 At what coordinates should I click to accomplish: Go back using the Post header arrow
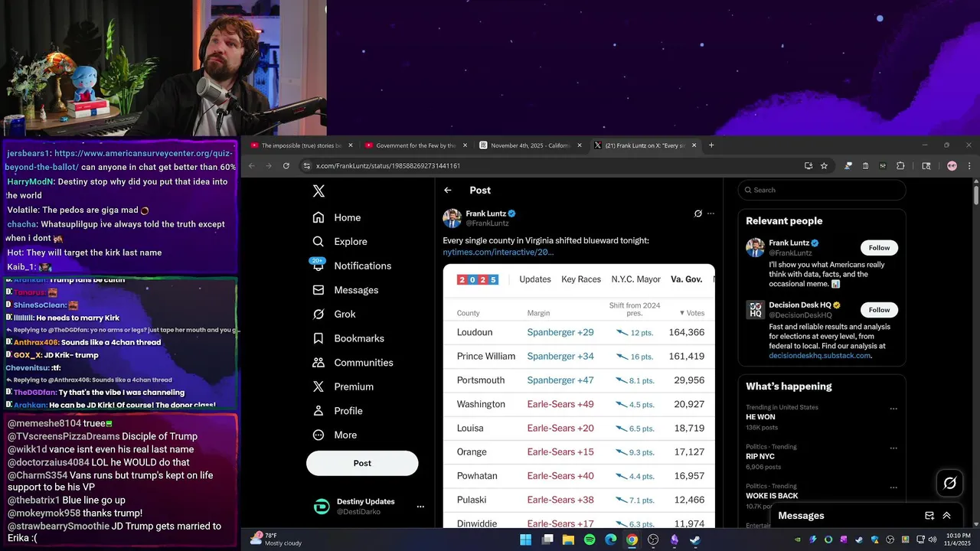point(448,191)
